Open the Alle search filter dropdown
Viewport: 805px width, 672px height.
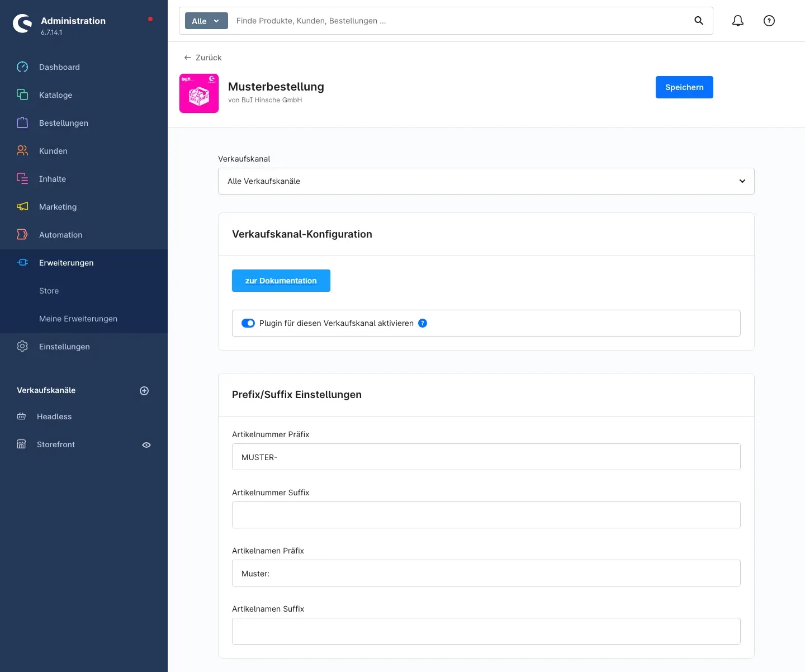pos(206,21)
